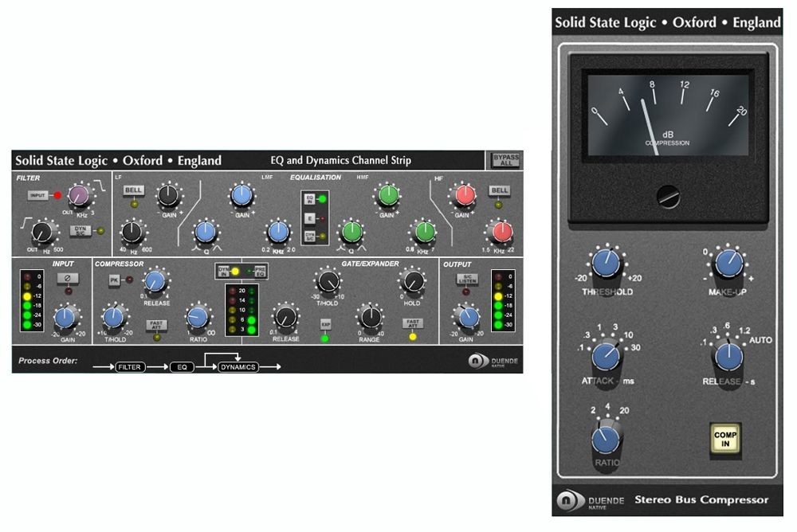Viewport: 797px width, 532px height.
Task: Click the blue LMF KHz frequency knob
Action: [x=278, y=232]
